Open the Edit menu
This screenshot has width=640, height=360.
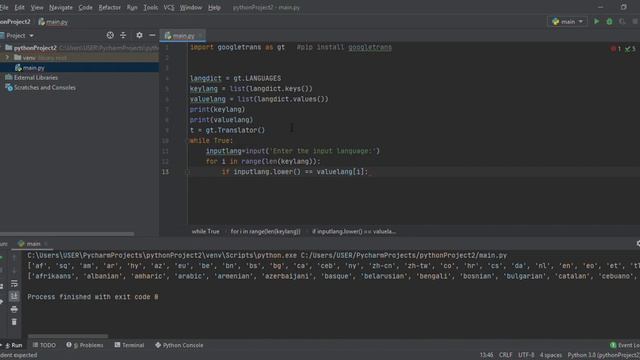pos(19,7)
